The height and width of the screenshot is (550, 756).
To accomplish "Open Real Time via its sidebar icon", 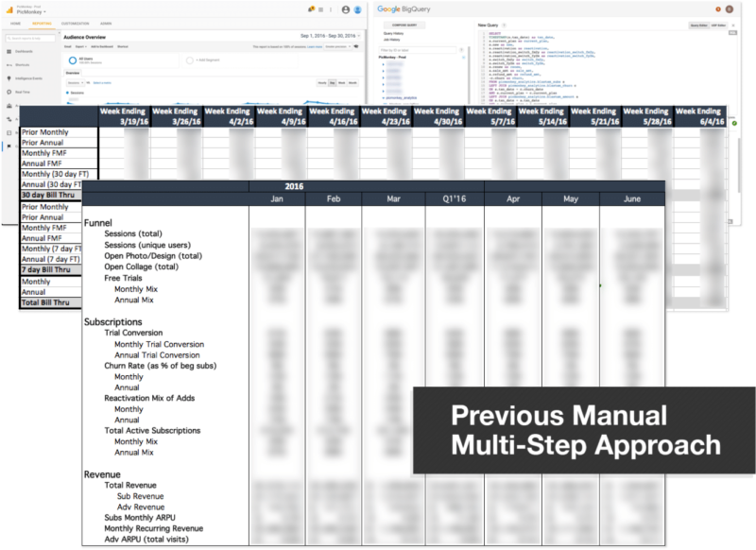I will click(x=9, y=92).
